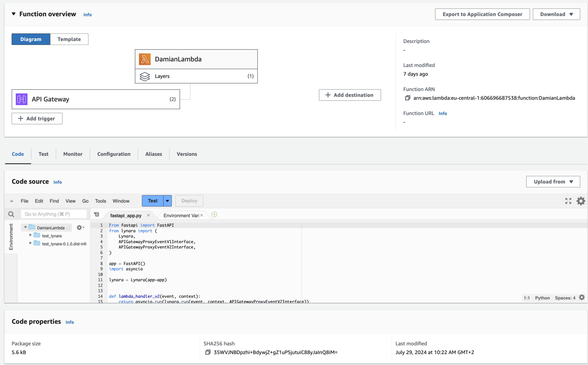Viewport: 588px width, 365px height.
Task: Click the copy icon next to Function ARN
Action: (x=407, y=98)
